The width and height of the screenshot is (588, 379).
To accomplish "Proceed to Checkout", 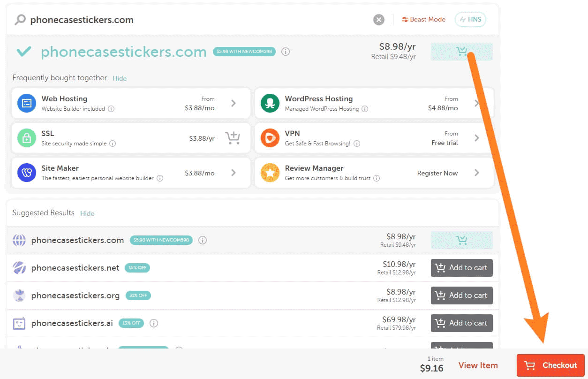I will [x=550, y=365].
